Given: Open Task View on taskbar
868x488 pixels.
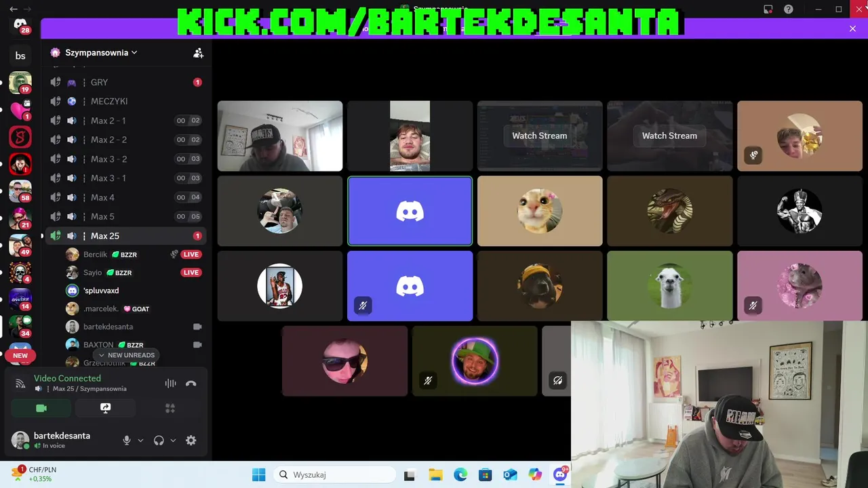Looking at the screenshot, I should [x=409, y=475].
